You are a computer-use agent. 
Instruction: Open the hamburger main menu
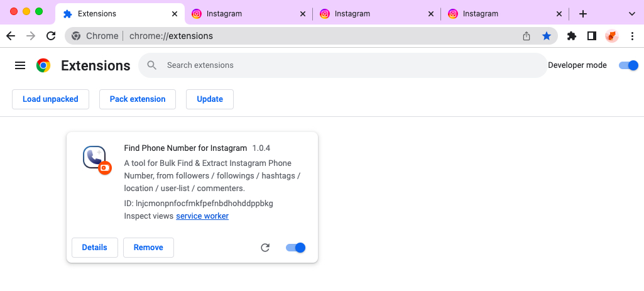[x=20, y=65]
